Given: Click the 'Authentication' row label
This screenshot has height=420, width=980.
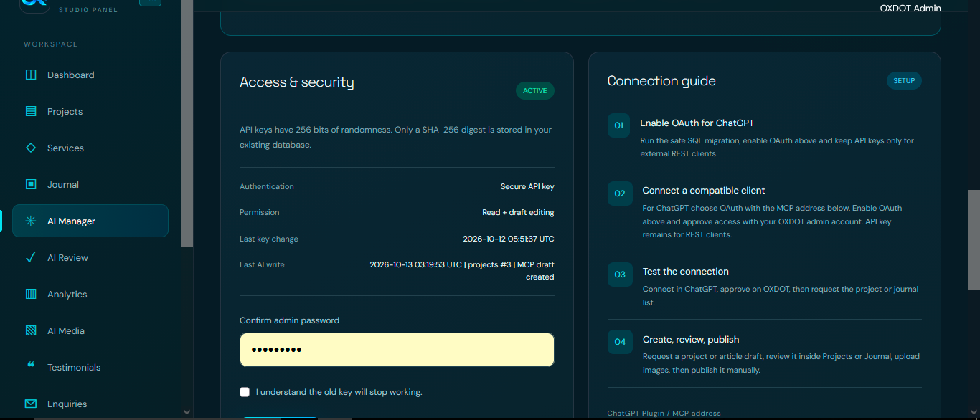Looking at the screenshot, I should click(x=267, y=186).
